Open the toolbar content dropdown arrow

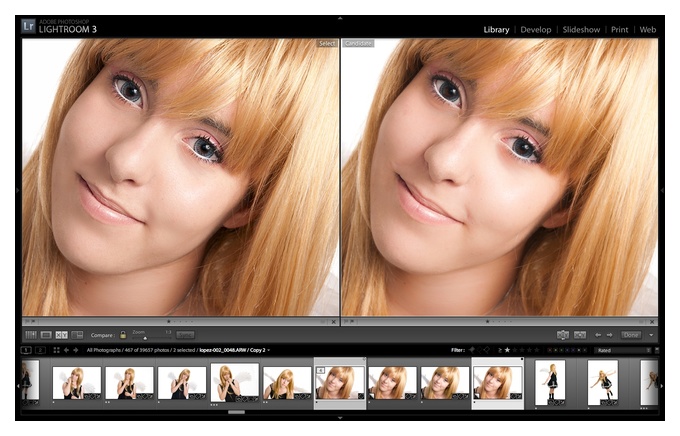coord(651,335)
